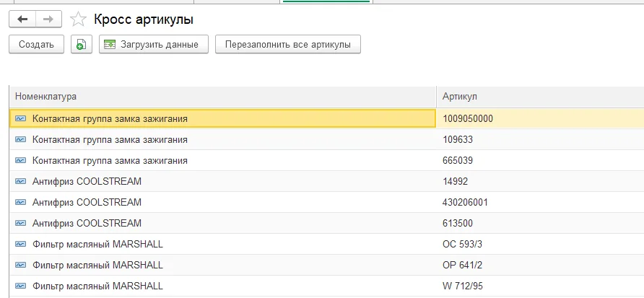This screenshot has width=644, height=298.
Task: Select row icon for article OC 593/3
Action: coord(20,244)
